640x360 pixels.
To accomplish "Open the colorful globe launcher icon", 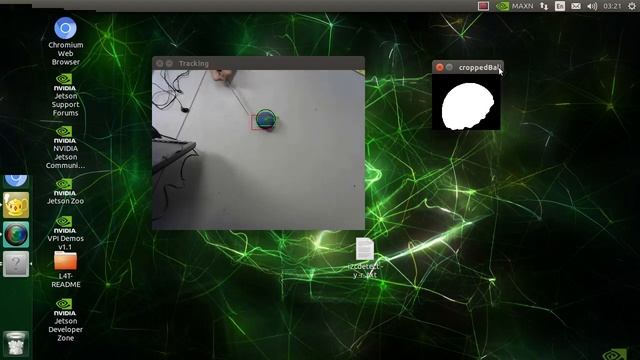I will click(16, 235).
